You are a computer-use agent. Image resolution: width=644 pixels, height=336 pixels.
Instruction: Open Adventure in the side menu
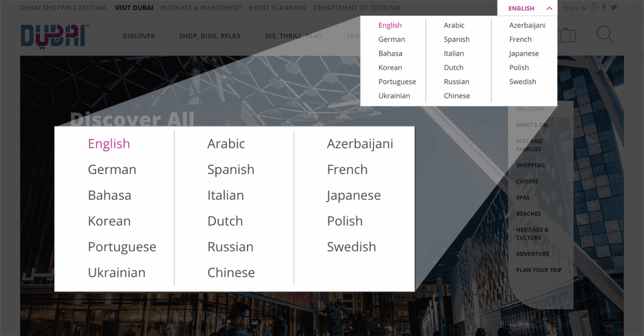click(533, 254)
